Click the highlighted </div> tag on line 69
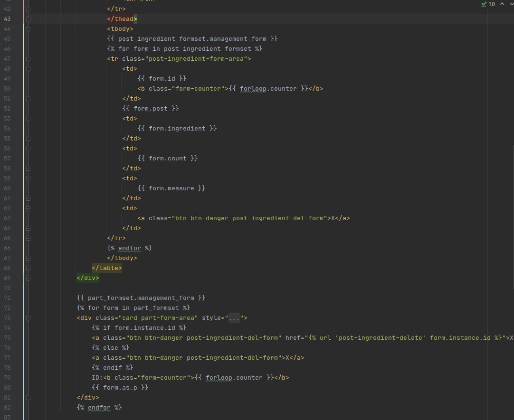 point(88,278)
